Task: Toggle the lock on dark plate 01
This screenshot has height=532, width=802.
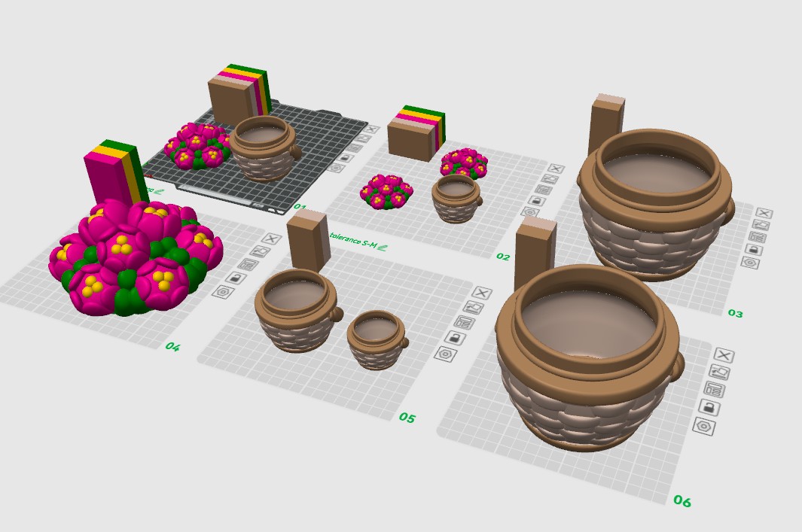Action: click(x=346, y=158)
